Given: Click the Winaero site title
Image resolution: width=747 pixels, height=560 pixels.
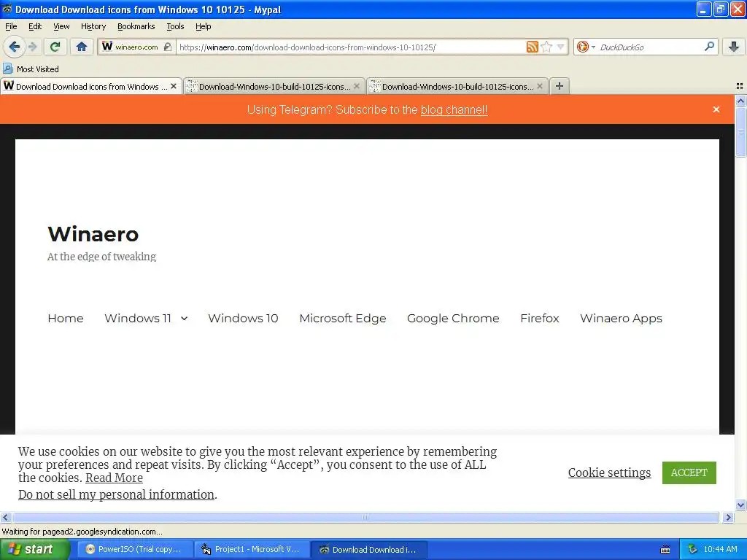Looking at the screenshot, I should click(93, 234).
